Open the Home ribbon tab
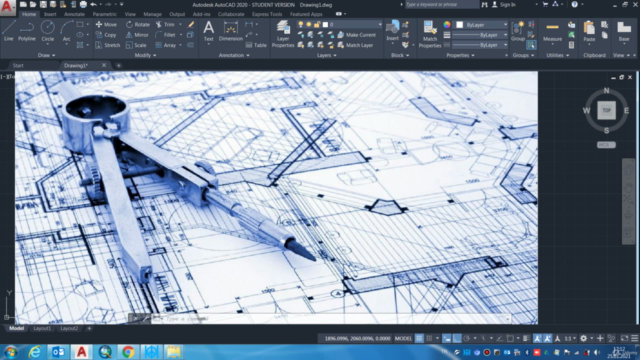Viewport: 640px width, 360px height. (29, 14)
